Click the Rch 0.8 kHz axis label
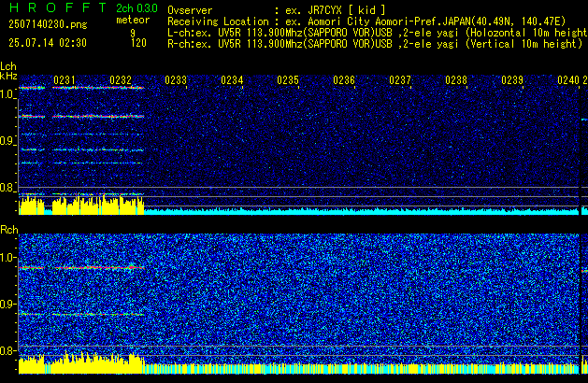The width and height of the screenshot is (588, 383). point(7,350)
